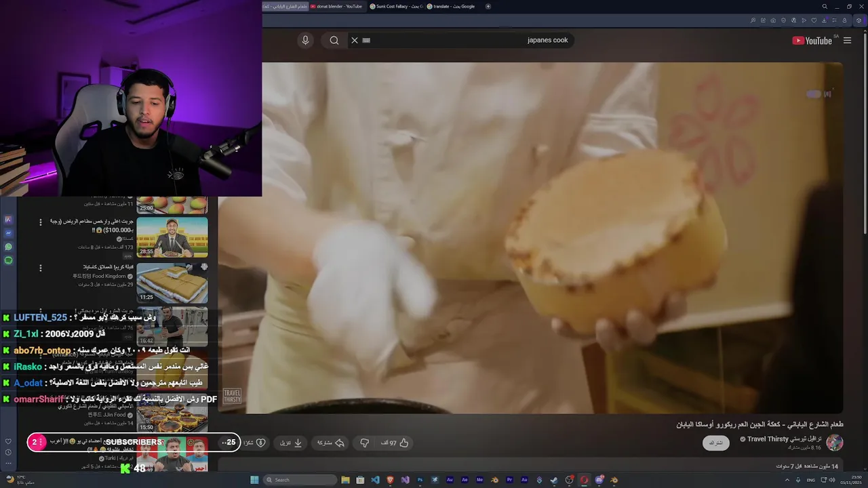
Task: Click the JJin Food channel name
Action: (x=107, y=414)
